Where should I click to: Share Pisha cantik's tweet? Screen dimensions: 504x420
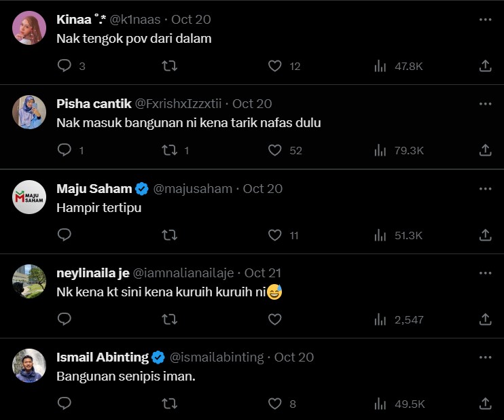(485, 150)
